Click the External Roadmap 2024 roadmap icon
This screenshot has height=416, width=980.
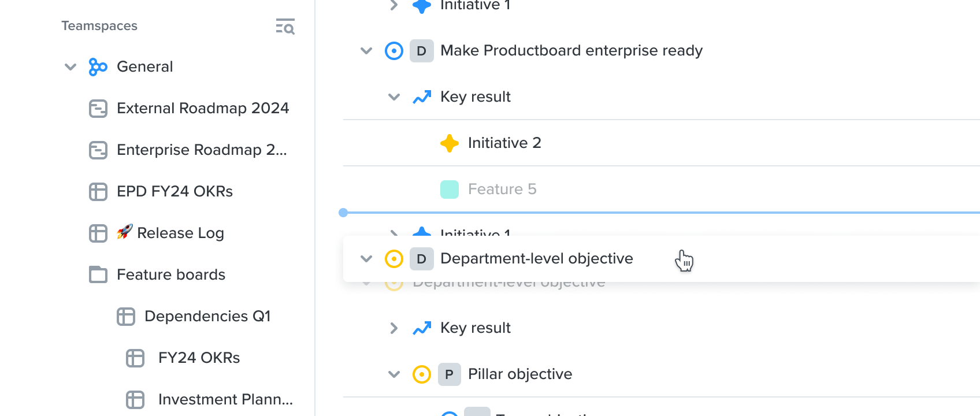[98, 109]
